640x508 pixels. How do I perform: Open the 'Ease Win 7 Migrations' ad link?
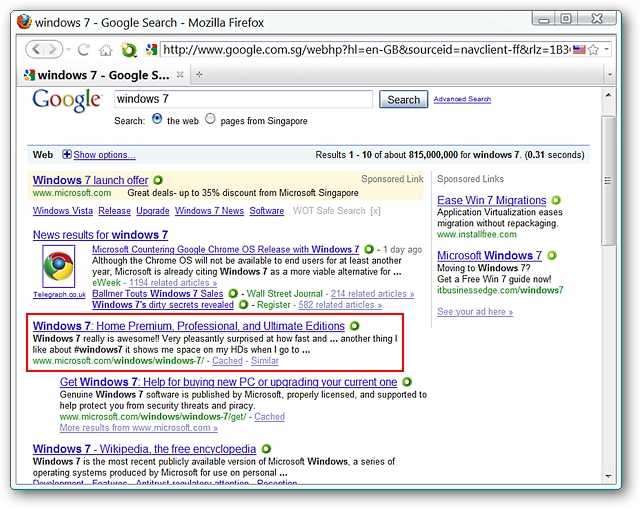coord(491,200)
